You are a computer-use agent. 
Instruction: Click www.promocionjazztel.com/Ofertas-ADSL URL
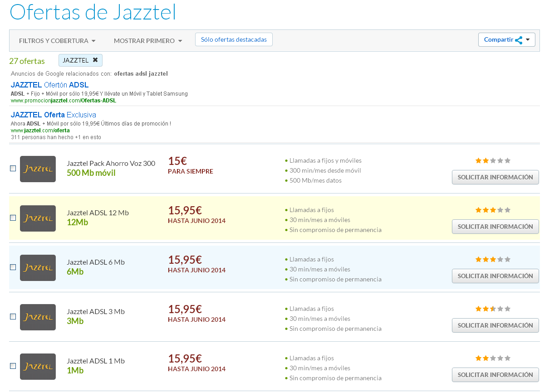[x=64, y=101]
